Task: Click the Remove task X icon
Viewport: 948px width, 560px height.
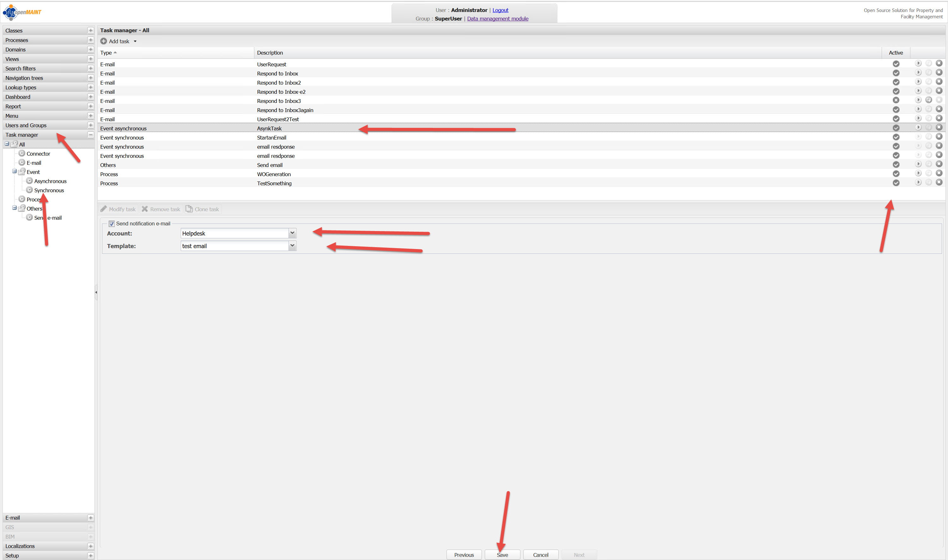Action: [145, 209]
